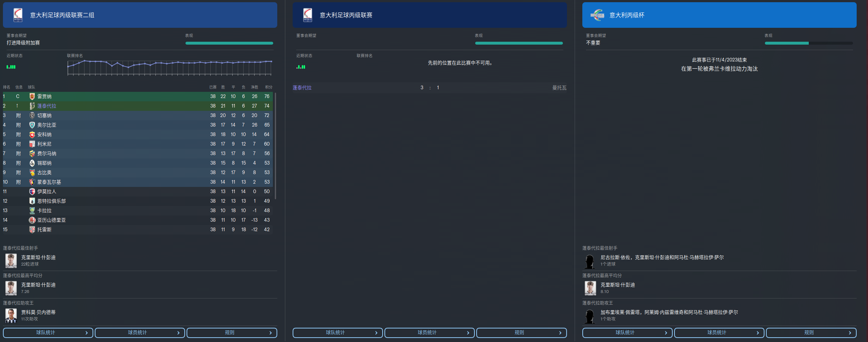Click the 表现 progress bar in left panel
Viewport: 868px width, 342px height.
tap(229, 43)
